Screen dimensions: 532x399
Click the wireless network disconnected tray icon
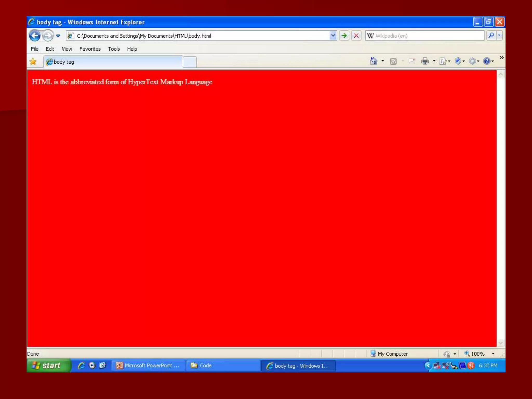[446, 366]
